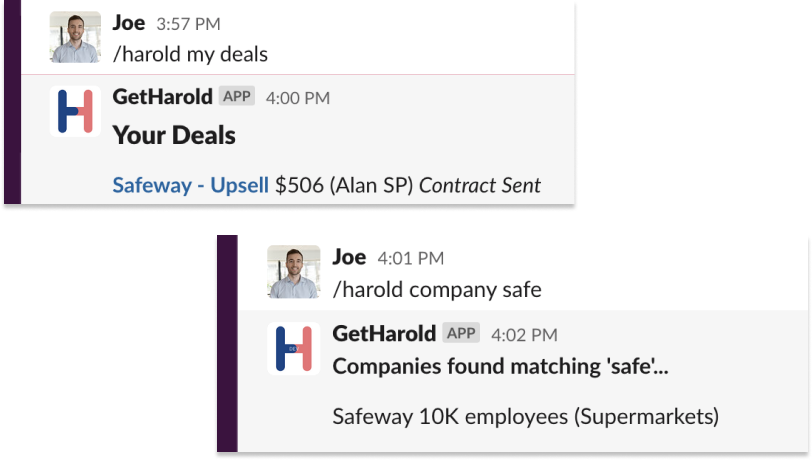812x460 pixels.
Task: Click Joe's avatar beside the 3:57 PM message
Action: tap(75, 37)
